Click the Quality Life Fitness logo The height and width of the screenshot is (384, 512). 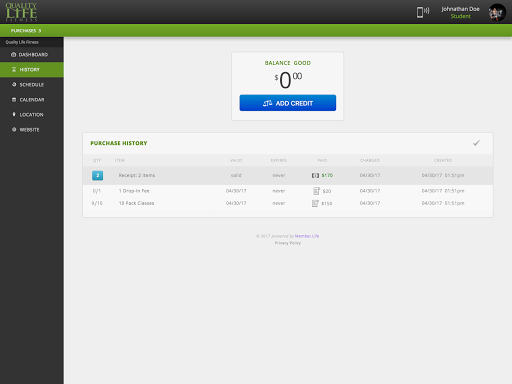(x=21, y=12)
